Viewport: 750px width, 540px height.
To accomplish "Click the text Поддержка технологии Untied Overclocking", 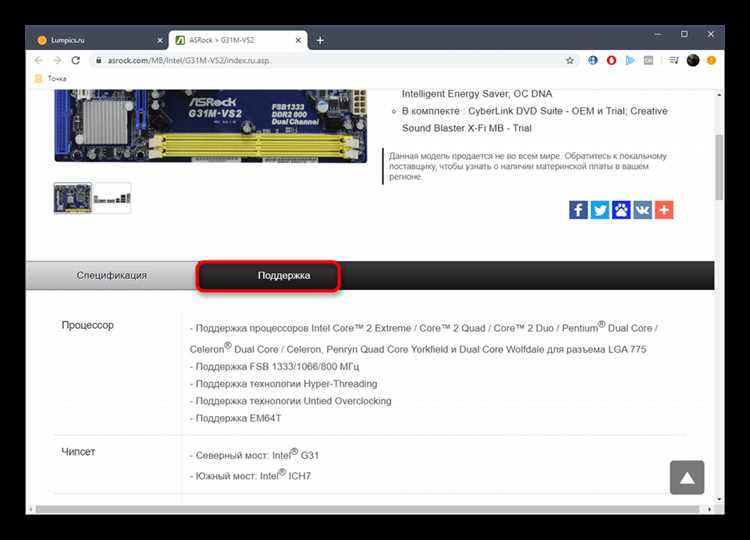I will 290,401.
